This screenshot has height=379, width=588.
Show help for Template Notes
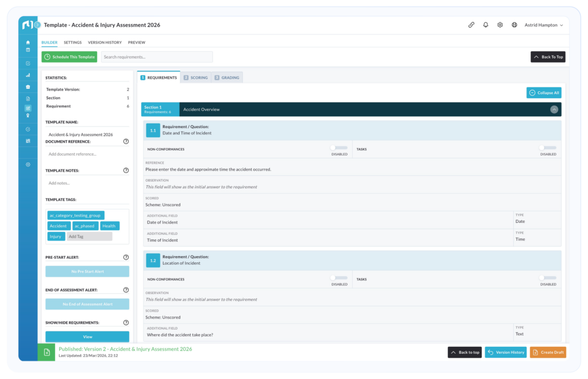(126, 170)
